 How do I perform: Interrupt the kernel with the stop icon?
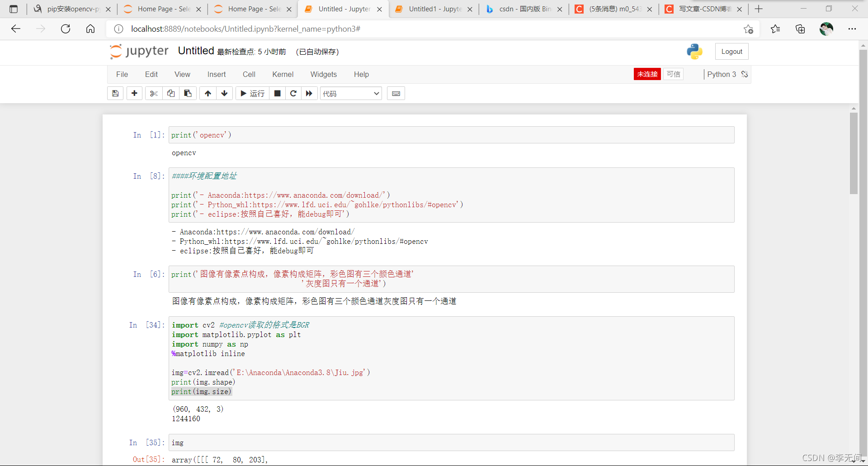(x=277, y=93)
